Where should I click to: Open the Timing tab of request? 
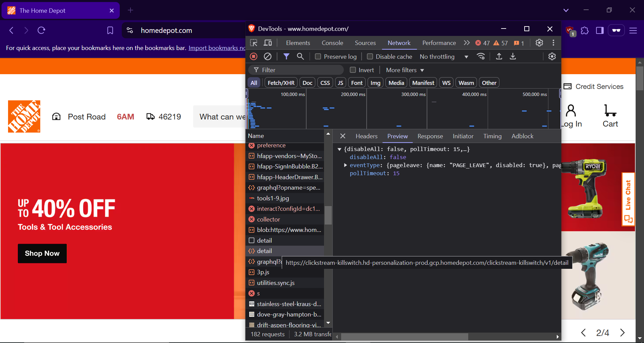tap(492, 136)
